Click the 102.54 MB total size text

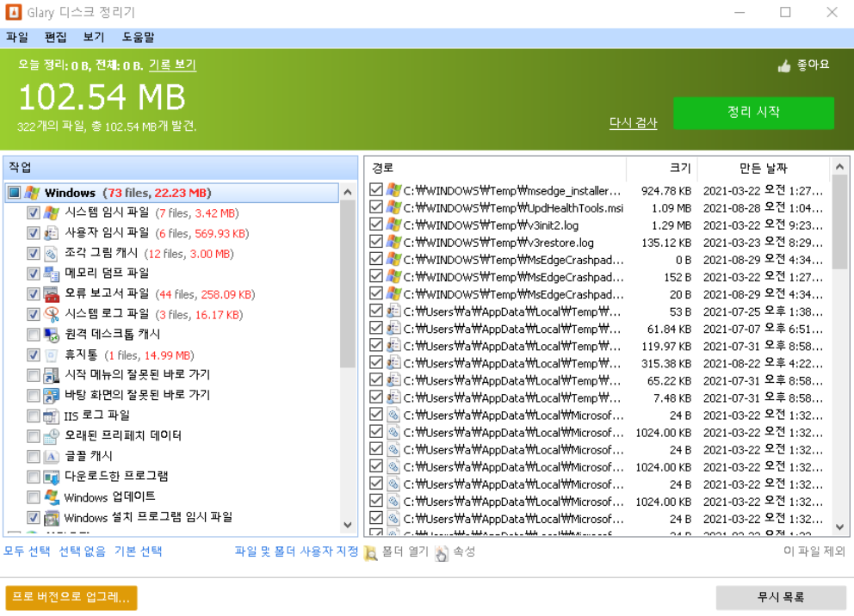pos(102,97)
